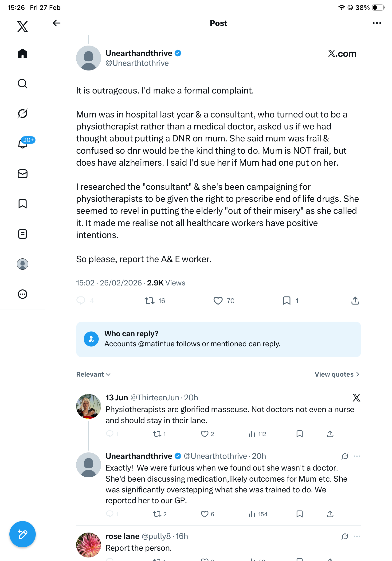Repost the main post showing 16 reposts
The image size is (392, 561).
point(149,301)
